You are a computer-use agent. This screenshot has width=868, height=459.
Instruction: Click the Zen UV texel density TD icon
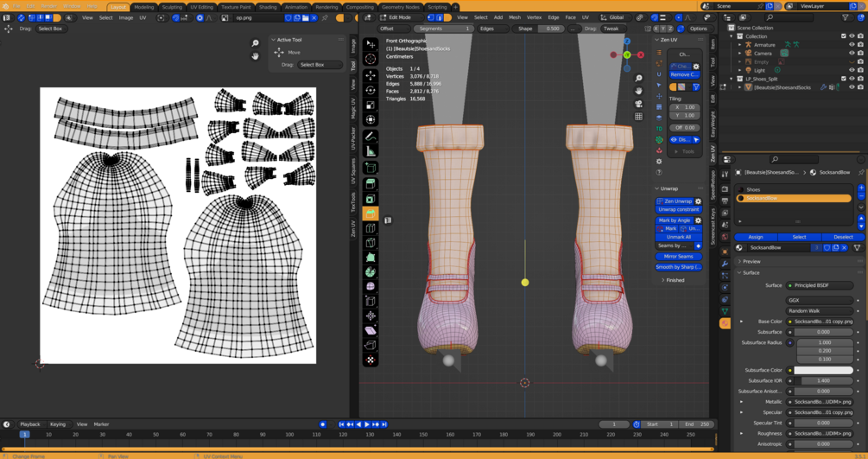[x=659, y=129]
